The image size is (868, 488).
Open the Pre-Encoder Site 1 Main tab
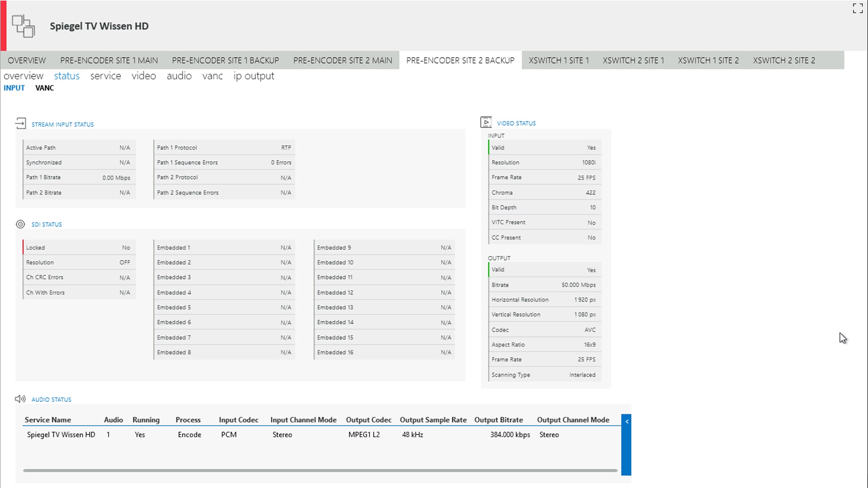point(109,60)
